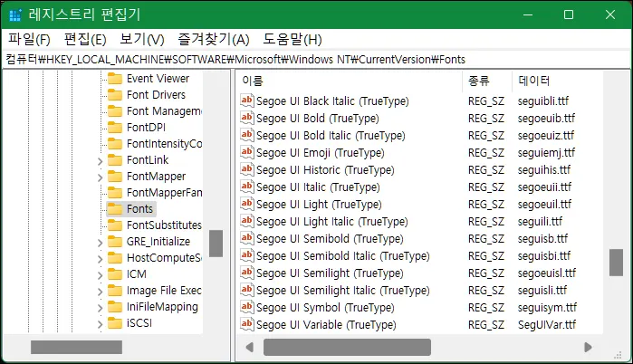
Task: Select the Segoe UI Semilight Italic value
Action: coord(342,291)
